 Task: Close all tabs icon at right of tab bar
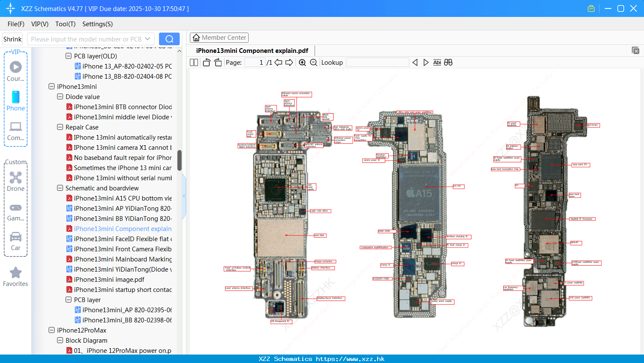(x=636, y=50)
